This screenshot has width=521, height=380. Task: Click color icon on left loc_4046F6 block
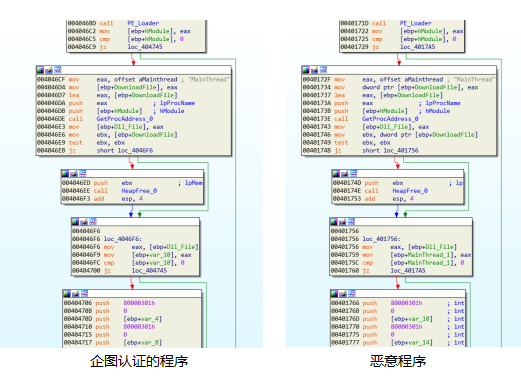click(x=75, y=222)
